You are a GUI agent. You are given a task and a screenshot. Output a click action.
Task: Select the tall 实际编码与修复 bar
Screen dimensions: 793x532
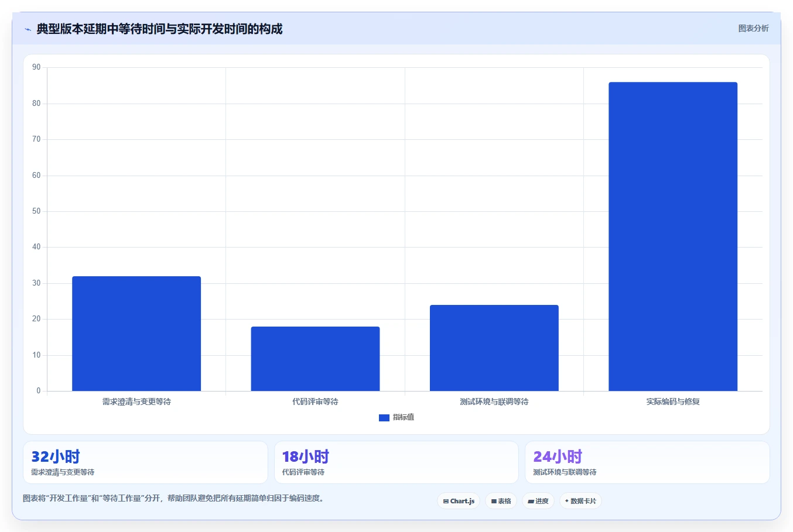pyautogui.click(x=673, y=236)
